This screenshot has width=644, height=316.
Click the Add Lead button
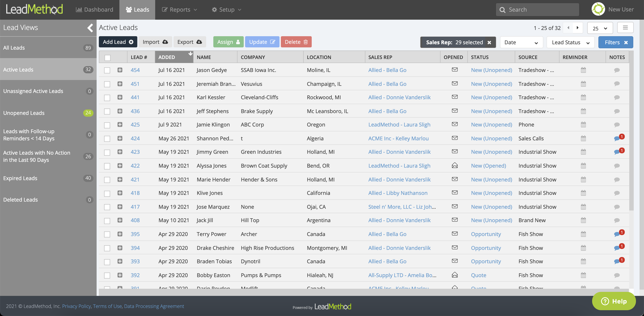point(118,42)
